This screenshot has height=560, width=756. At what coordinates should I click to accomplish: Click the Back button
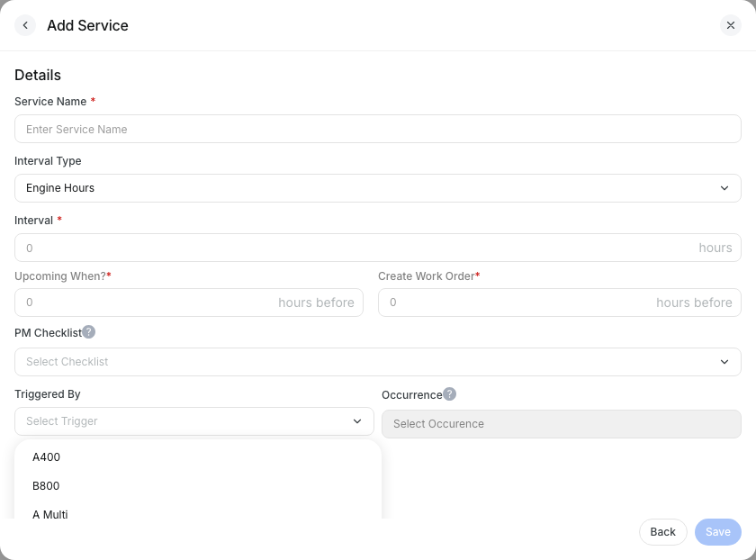[x=663, y=532]
